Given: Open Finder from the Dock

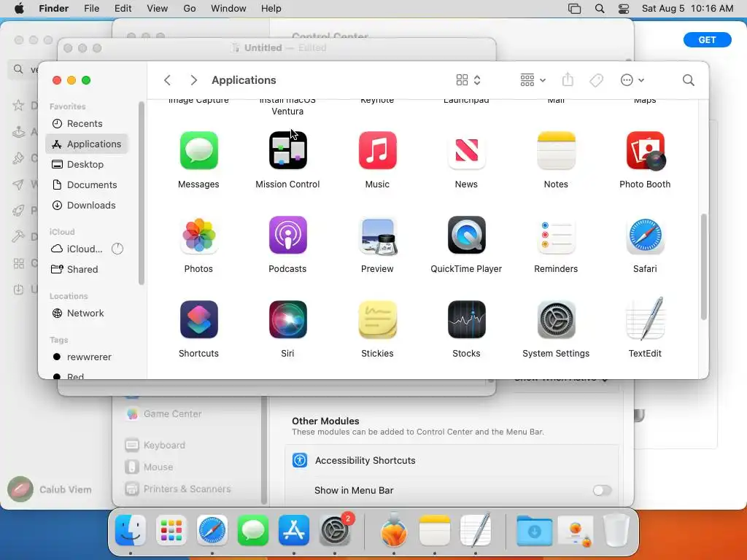Looking at the screenshot, I should click(131, 530).
